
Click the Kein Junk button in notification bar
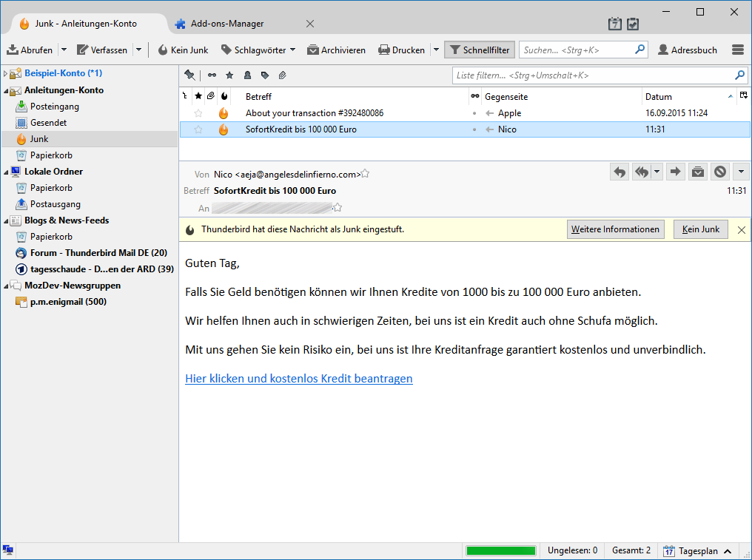click(701, 229)
